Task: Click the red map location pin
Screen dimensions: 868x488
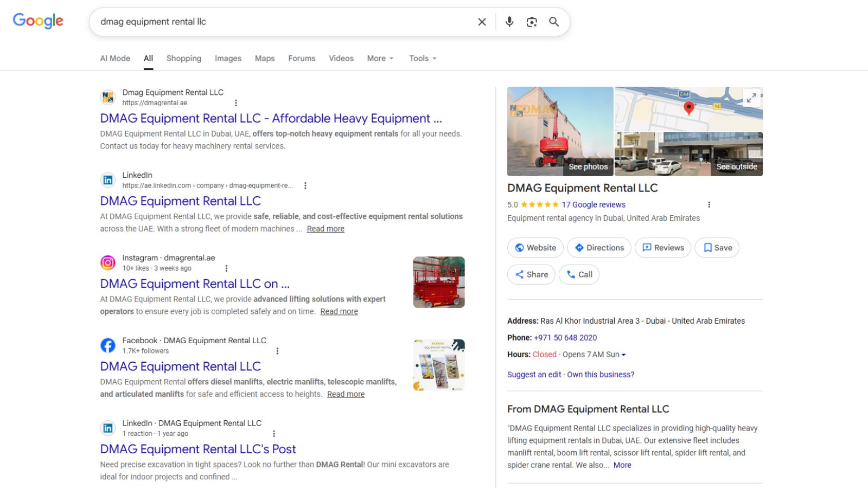Action: tap(688, 108)
